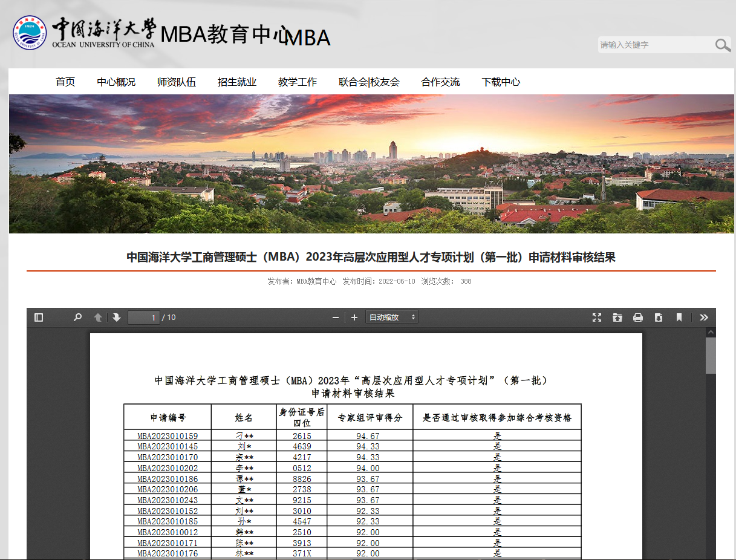Image resolution: width=736 pixels, height=560 pixels.
Task: Open the PDF viewer tools menu chevron
Action: click(x=704, y=317)
